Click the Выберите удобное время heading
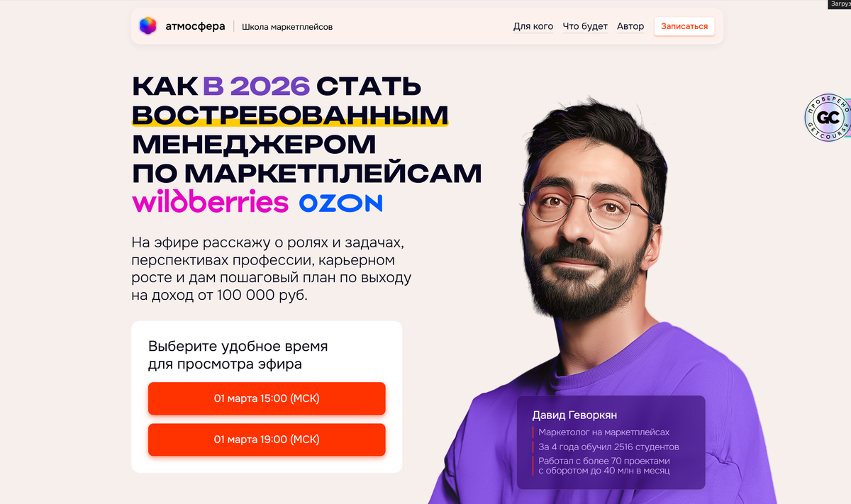The image size is (851, 504). 238,347
